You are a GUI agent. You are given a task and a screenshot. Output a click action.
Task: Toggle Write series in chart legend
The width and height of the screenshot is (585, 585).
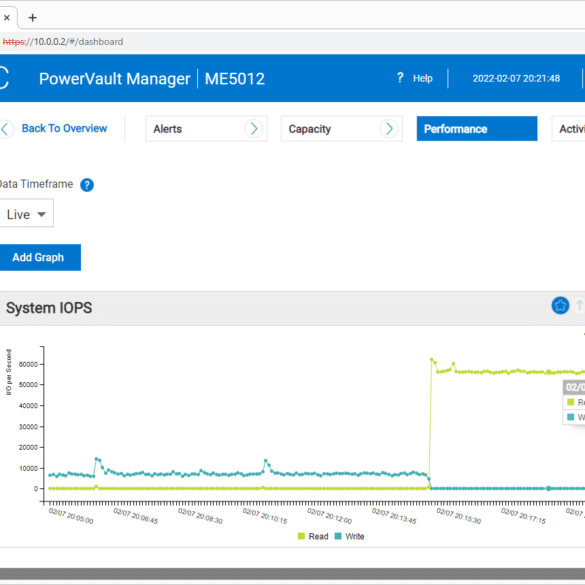point(350,536)
